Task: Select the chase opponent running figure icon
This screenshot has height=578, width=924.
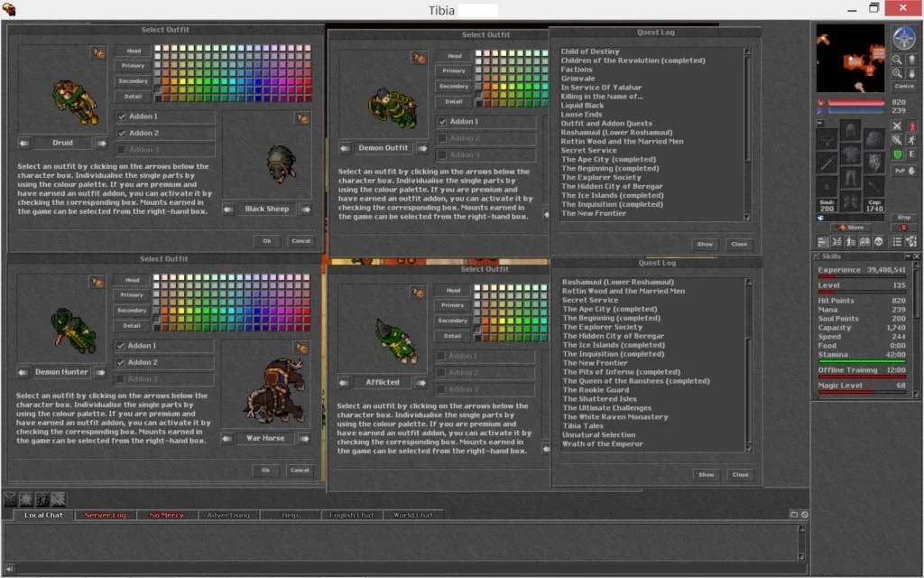Action: (911, 140)
